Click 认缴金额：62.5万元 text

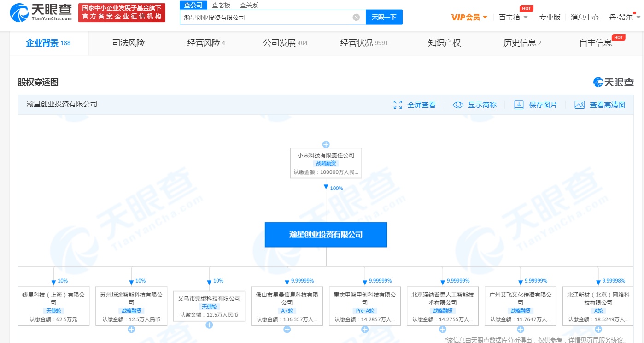click(53, 319)
